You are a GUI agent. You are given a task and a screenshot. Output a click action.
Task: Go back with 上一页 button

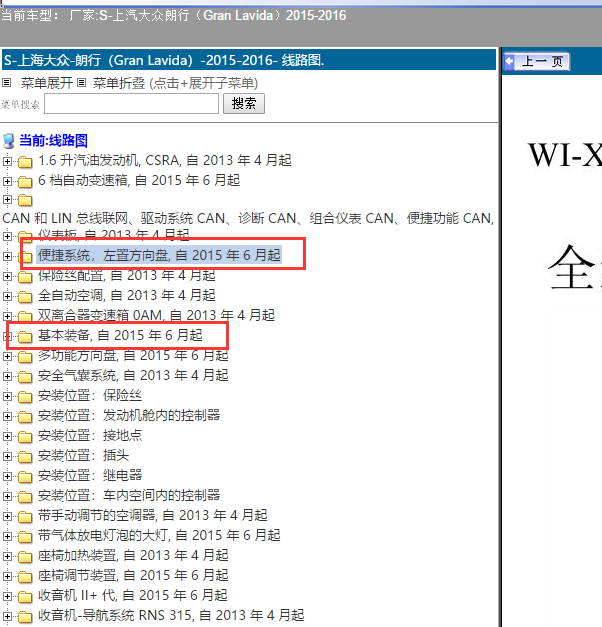pyautogui.click(x=536, y=62)
